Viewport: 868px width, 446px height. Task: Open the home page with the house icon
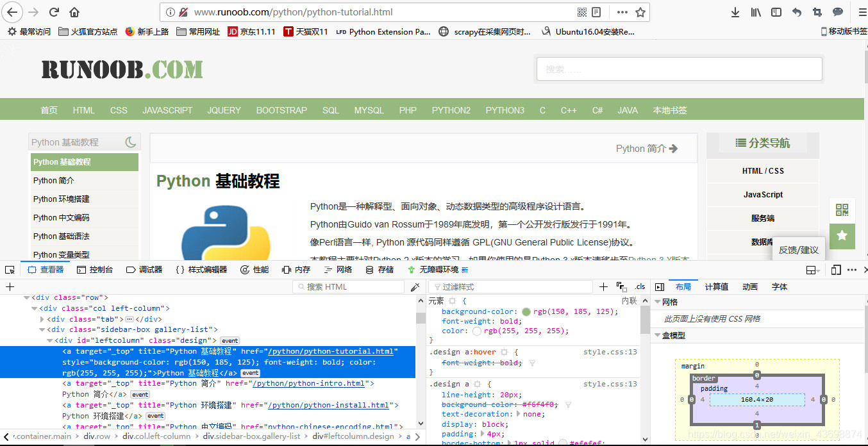(x=74, y=12)
